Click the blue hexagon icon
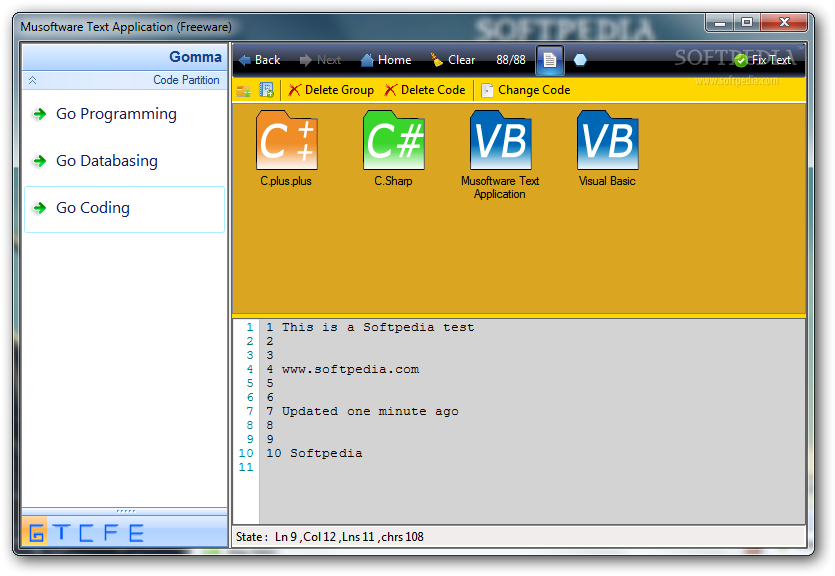Image resolution: width=835 pixels, height=576 pixels. tap(580, 60)
